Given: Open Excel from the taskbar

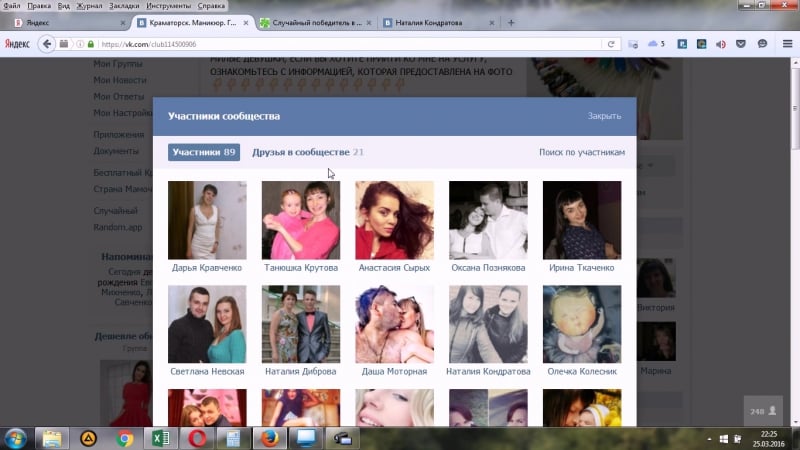Looking at the screenshot, I should (160, 437).
